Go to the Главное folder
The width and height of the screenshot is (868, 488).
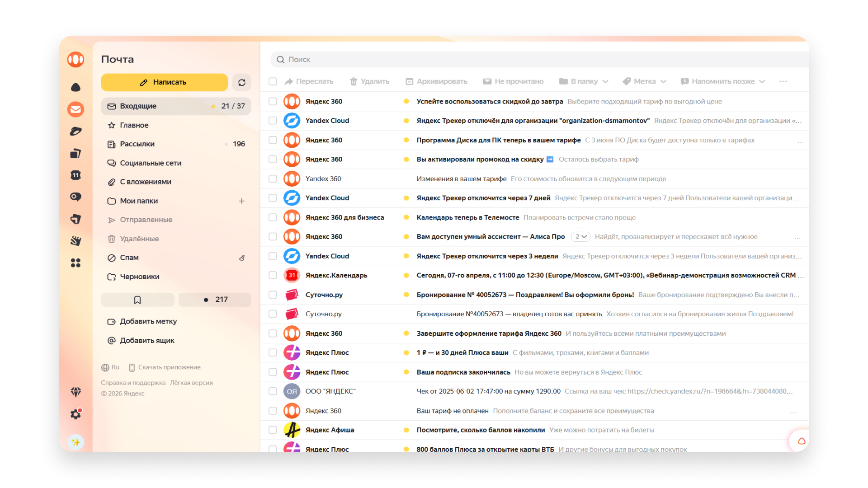pos(176,125)
